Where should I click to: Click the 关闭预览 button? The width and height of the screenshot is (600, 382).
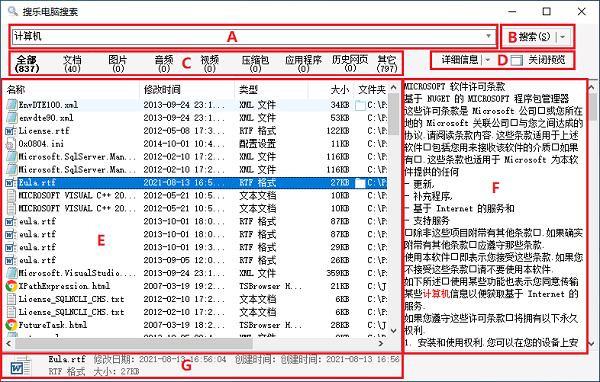click(x=546, y=60)
